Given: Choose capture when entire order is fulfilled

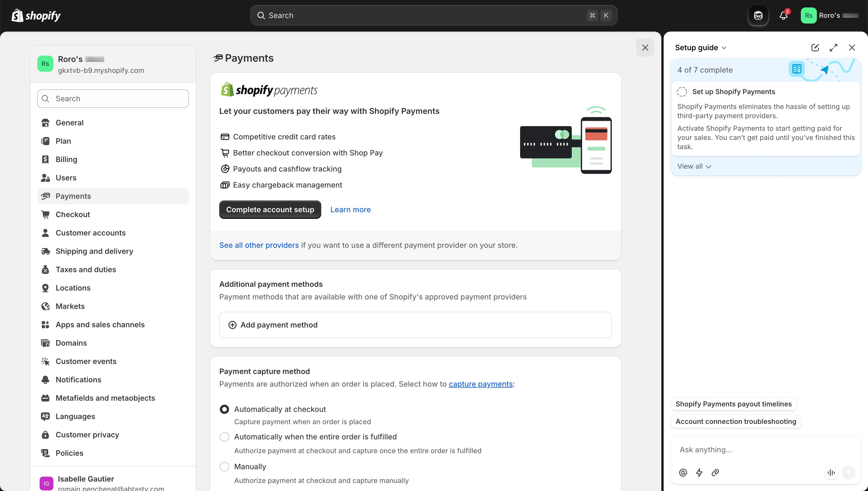Looking at the screenshot, I should pyautogui.click(x=224, y=437).
